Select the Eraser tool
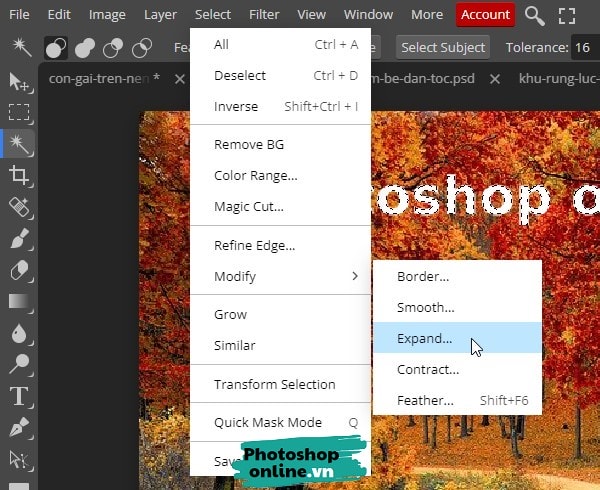 18,270
